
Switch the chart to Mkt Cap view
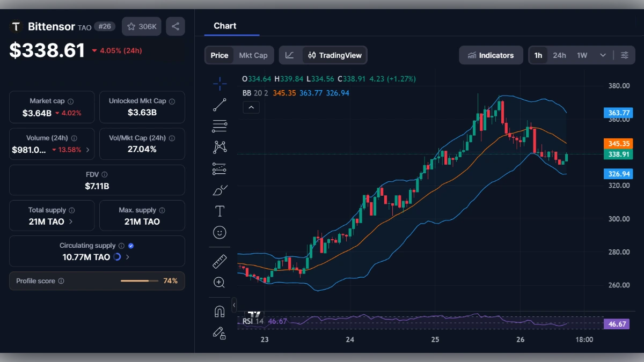(x=253, y=55)
